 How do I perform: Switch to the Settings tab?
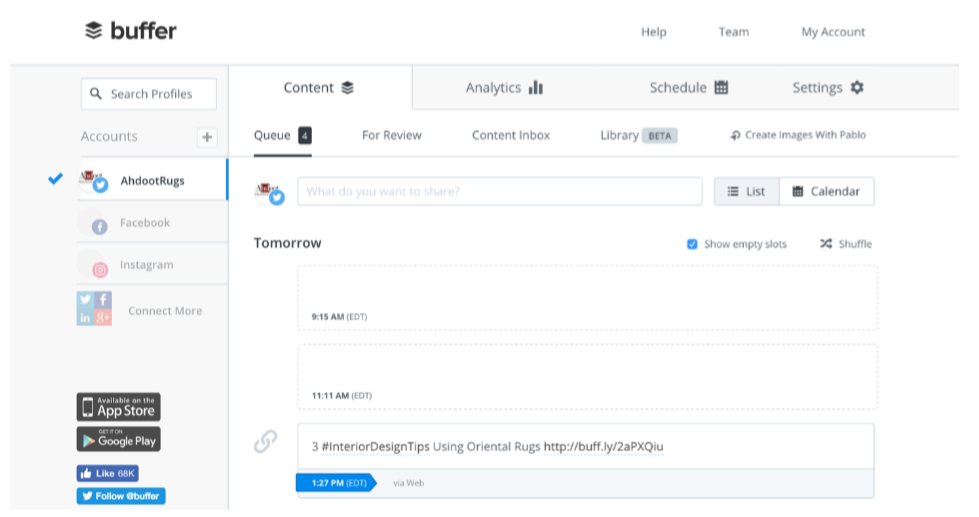(828, 87)
